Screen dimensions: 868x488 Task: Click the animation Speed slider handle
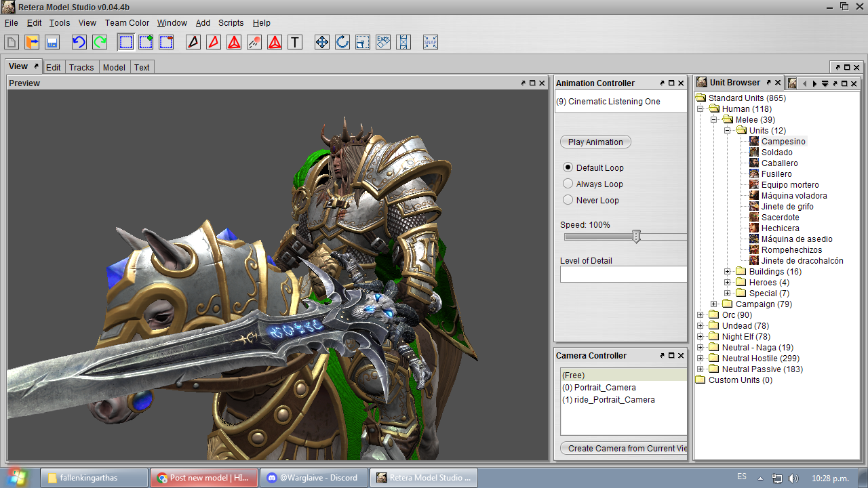pyautogui.click(x=636, y=237)
